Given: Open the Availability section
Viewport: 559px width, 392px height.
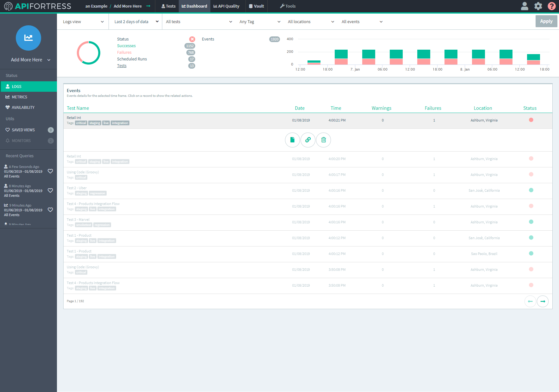Looking at the screenshot, I should tap(8, 107).
